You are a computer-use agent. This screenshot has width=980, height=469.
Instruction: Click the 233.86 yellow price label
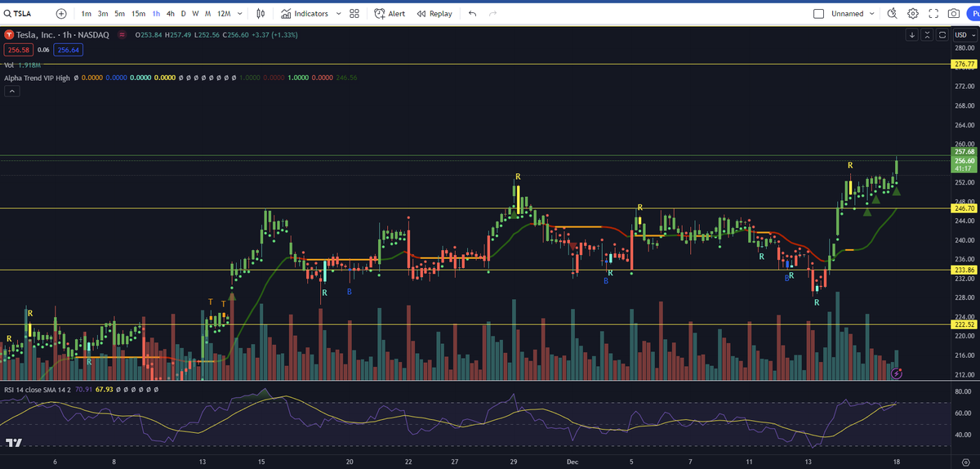(x=964, y=270)
